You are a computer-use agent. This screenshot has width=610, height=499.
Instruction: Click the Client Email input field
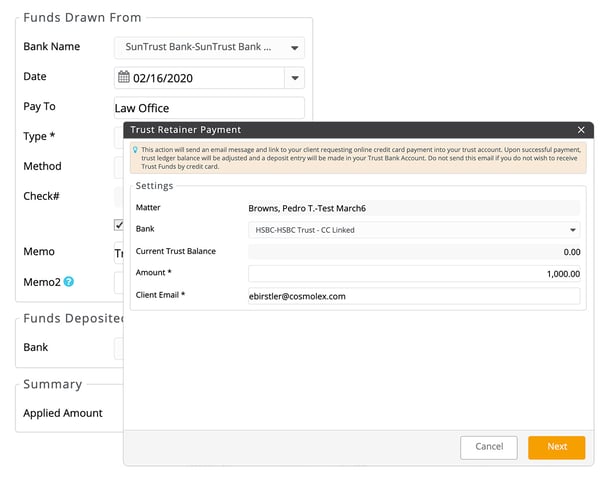tap(414, 296)
